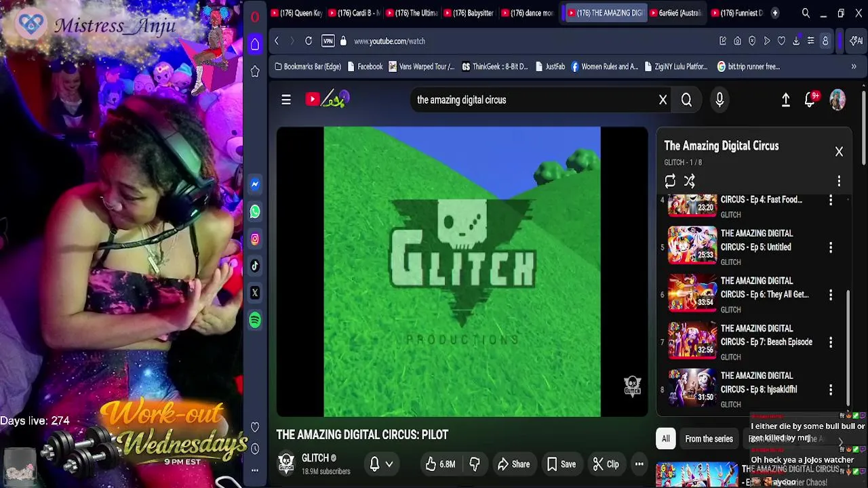Open TikTok in Opera sidebar
This screenshot has width=868, height=488.
255,266
